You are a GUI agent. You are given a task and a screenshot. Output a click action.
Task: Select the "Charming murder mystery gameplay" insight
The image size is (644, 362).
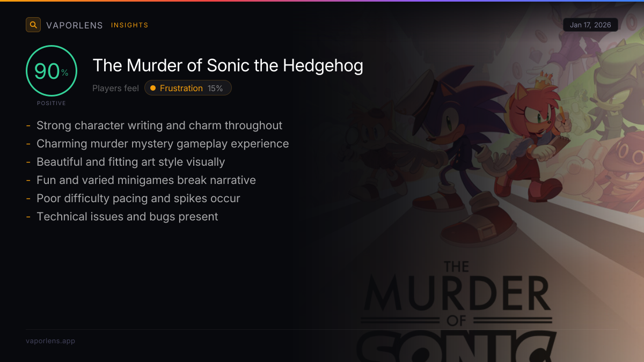(162, 144)
